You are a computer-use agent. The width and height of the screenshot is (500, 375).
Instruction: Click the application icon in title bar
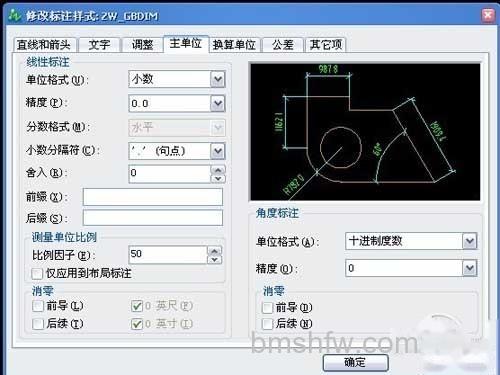(x=15, y=15)
